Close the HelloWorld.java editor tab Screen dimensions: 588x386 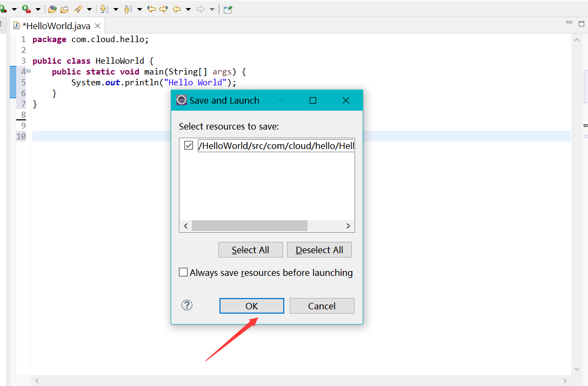97,25
